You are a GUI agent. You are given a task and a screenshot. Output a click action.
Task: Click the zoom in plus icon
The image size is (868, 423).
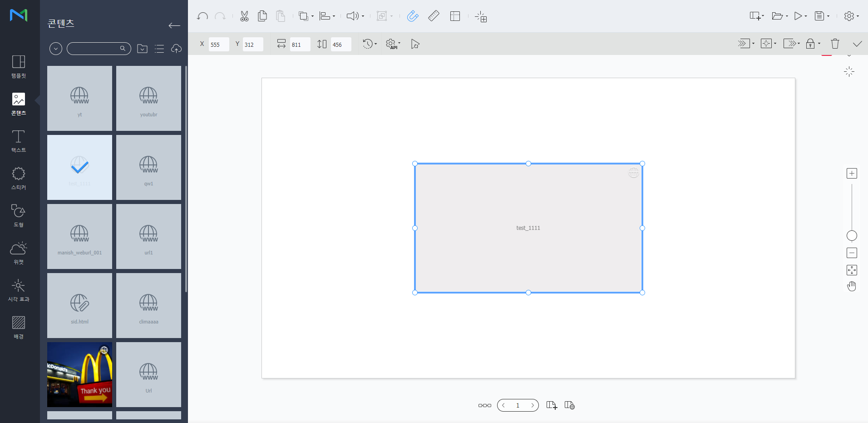point(852,174)
